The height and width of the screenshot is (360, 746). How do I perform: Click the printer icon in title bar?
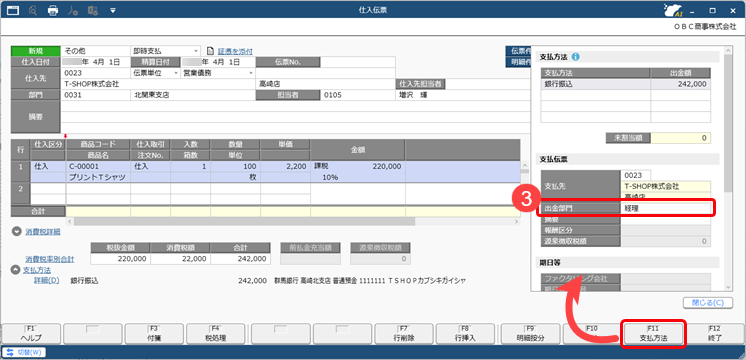pyautogui.click(x=53, y=10)
